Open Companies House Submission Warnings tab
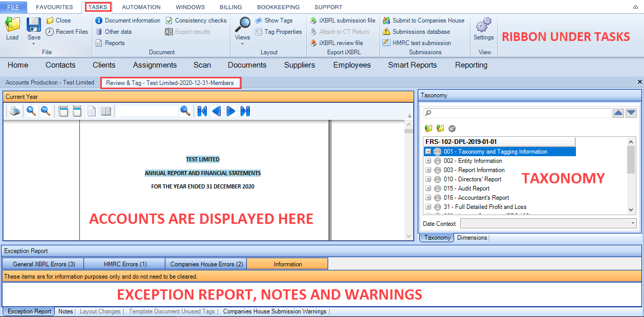Screen dimensions: 644x317 [x=274, y=311]
